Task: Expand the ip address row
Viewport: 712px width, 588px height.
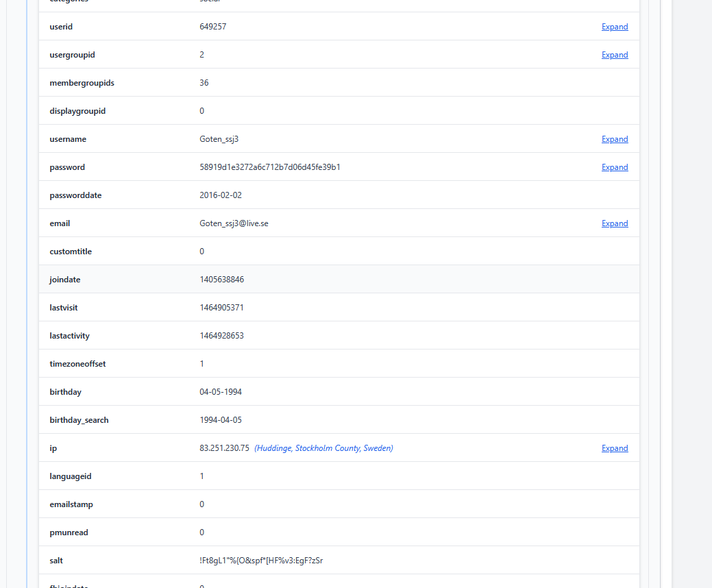Action: point(614,448)
